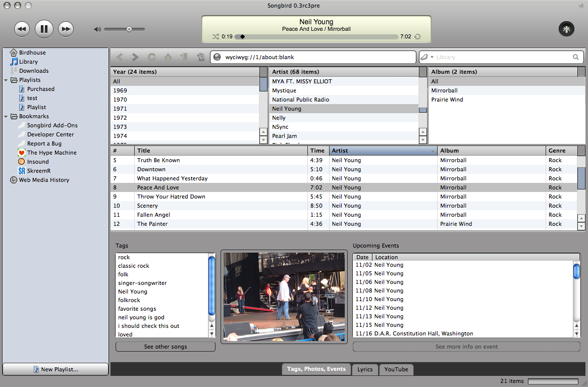Mute audio with the speaker icon

pos(97,29)
